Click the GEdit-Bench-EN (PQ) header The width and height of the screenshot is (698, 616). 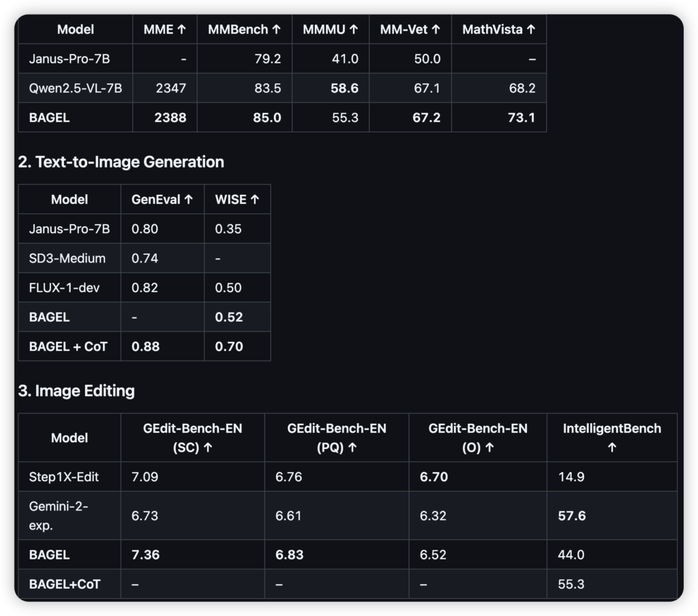coord(337,437)
